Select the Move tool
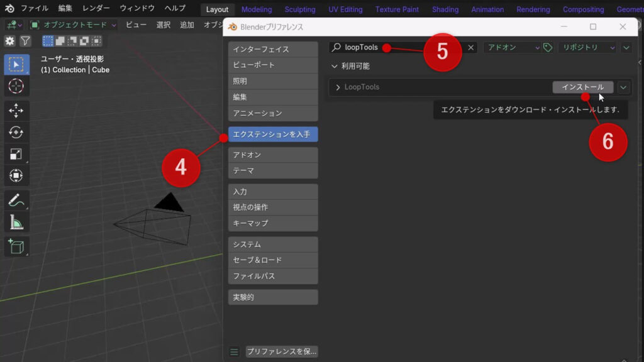This screenshot has width=644, height=362. click(x=16, y=110)
